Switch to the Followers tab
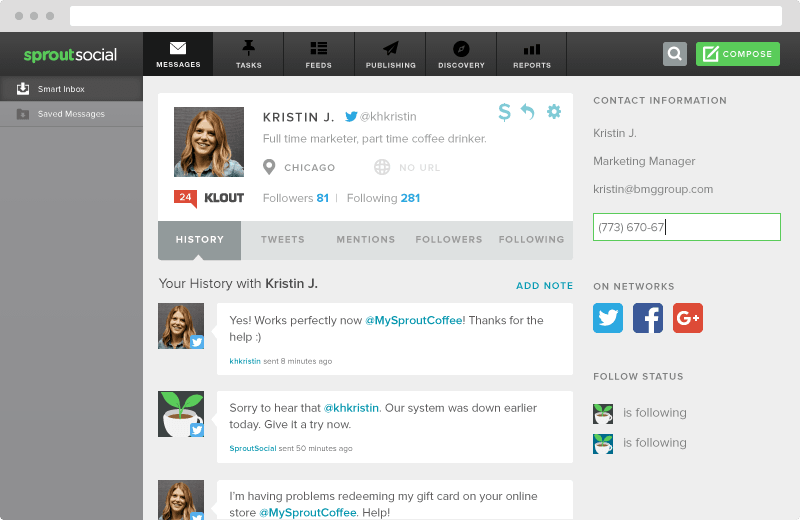This screenshot has height=520, width=800. [448, 240]
